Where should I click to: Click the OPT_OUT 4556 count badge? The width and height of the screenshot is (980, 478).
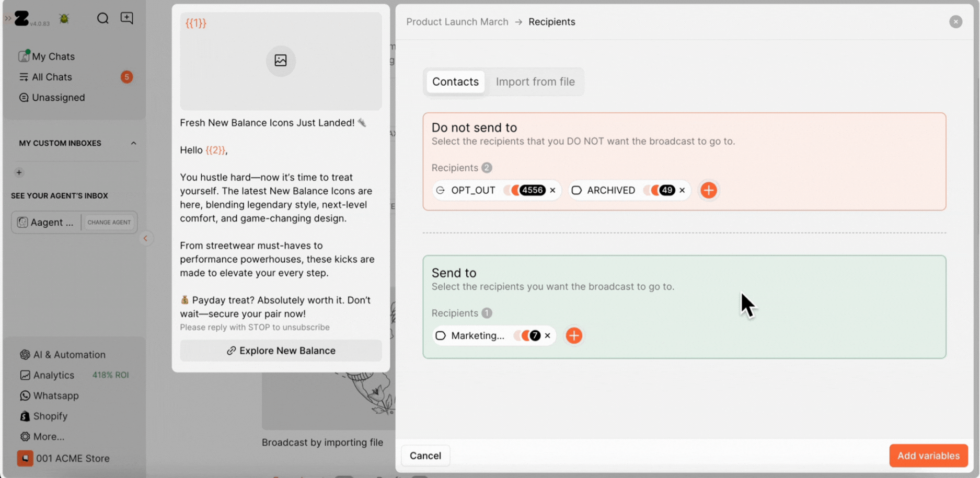pyautogui.click(x=532, y=190)
